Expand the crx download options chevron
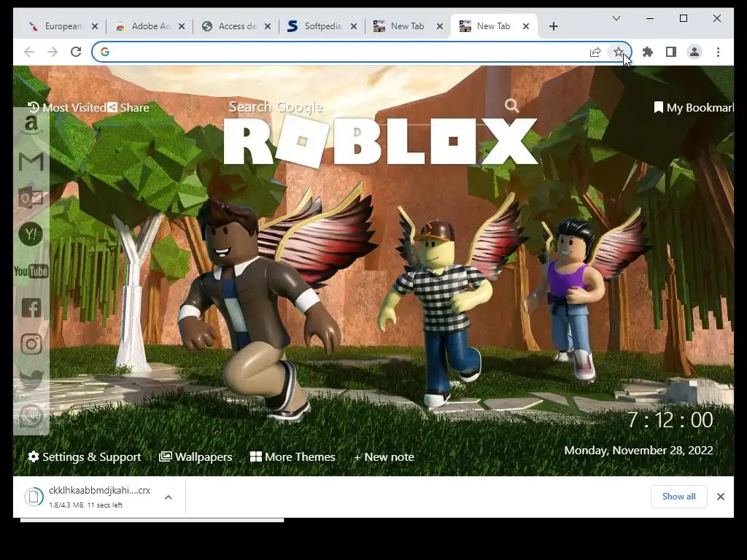The width and height of the screenshot is (747, 560). point(169,497)
